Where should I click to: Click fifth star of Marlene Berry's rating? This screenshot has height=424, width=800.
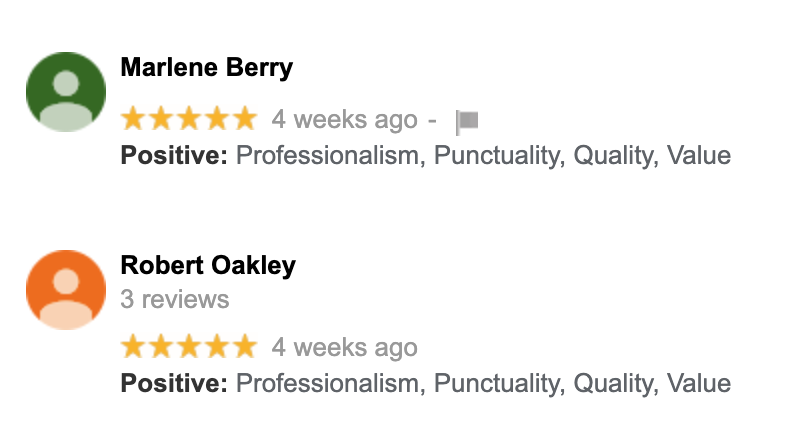pyautogui.click(x=245, y=118)
